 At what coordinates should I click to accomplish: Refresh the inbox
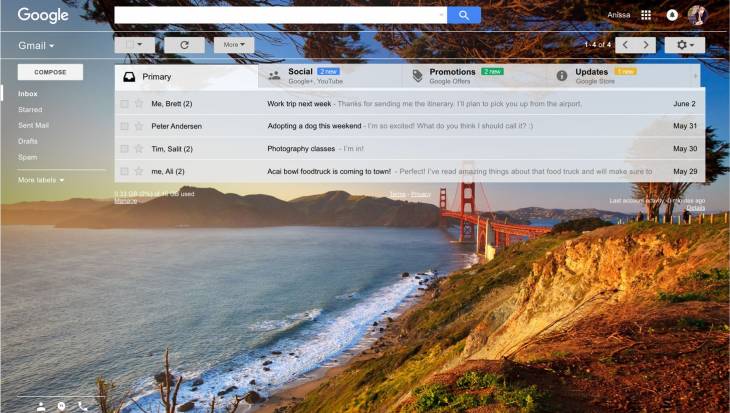point(184,45)
